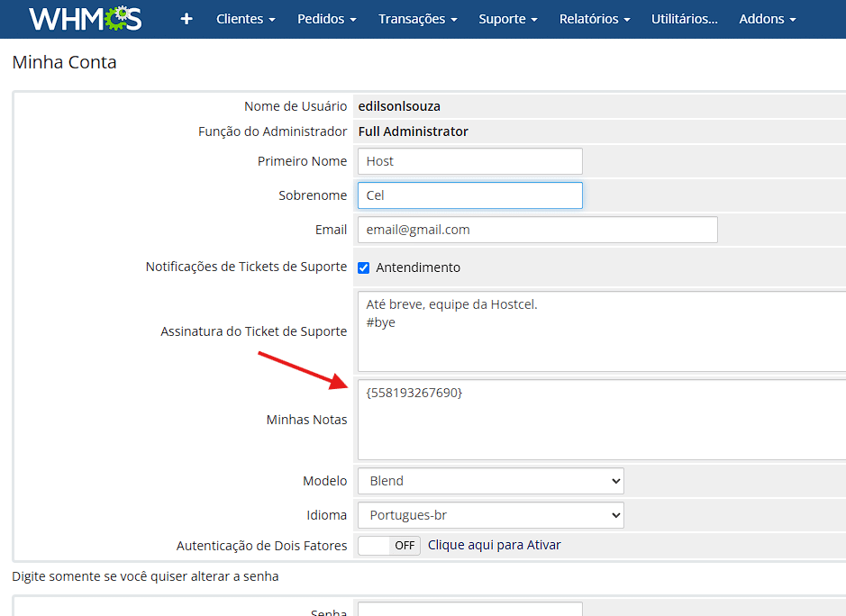Open the Addons menu

click(767, 19)
